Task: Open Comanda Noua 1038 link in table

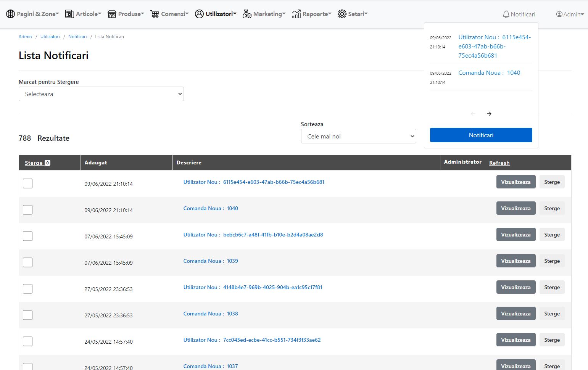Action: (211, 314)
